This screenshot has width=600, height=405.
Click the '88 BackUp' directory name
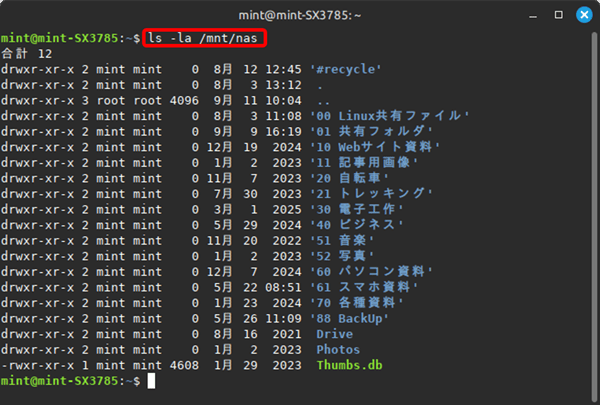click(x=349, y=318)
